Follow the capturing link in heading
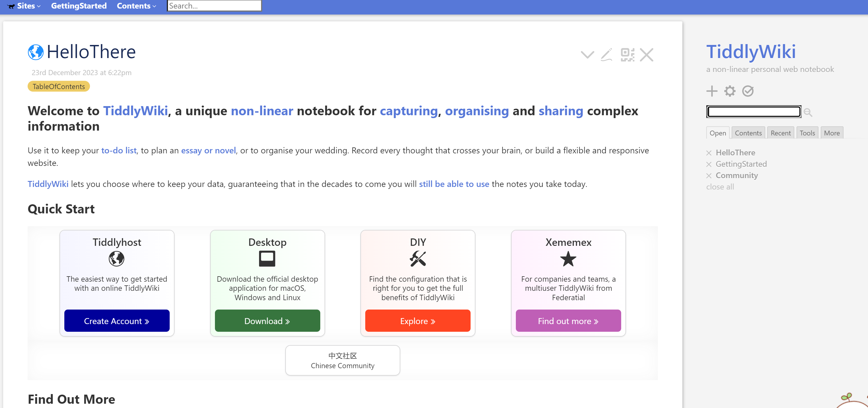 409,111
